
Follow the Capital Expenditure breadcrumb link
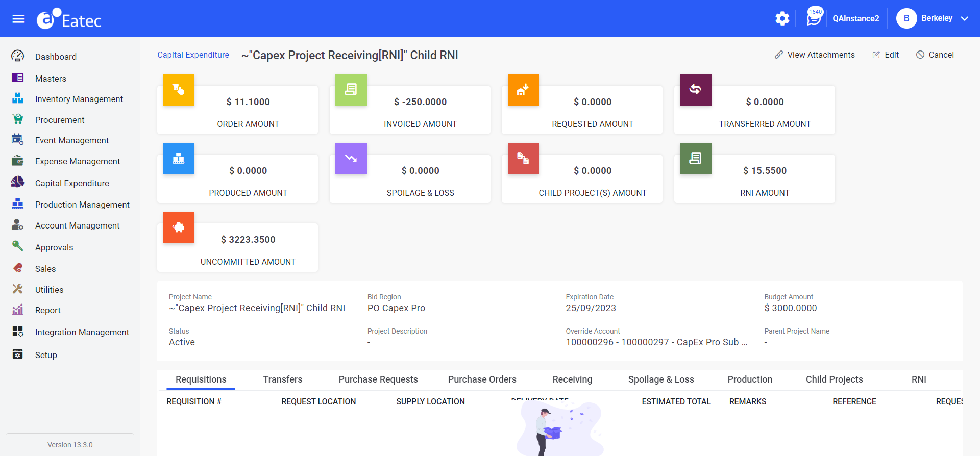pos(193,55)
